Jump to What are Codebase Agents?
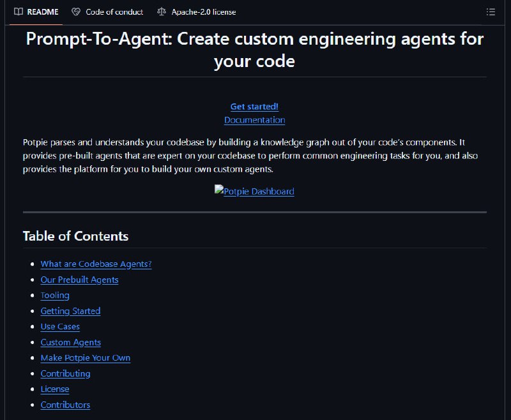Screen dimensions: 511x420 [x=96, y=264]
